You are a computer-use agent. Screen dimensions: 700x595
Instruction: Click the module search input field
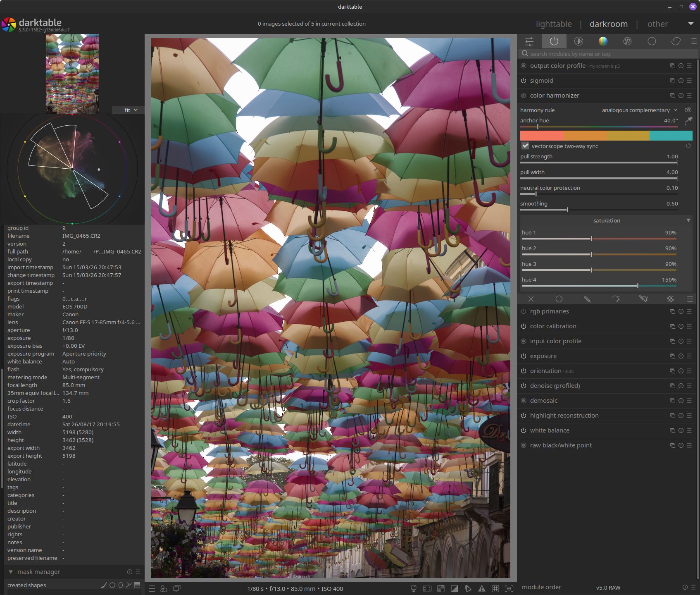(x=607, y=54)
